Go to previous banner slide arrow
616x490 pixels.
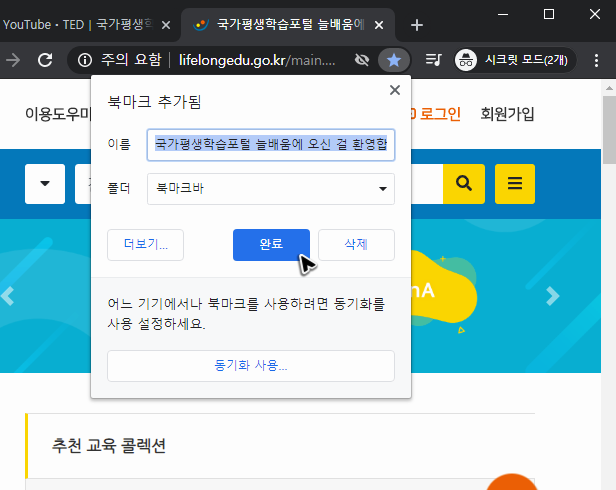(8, 296)
